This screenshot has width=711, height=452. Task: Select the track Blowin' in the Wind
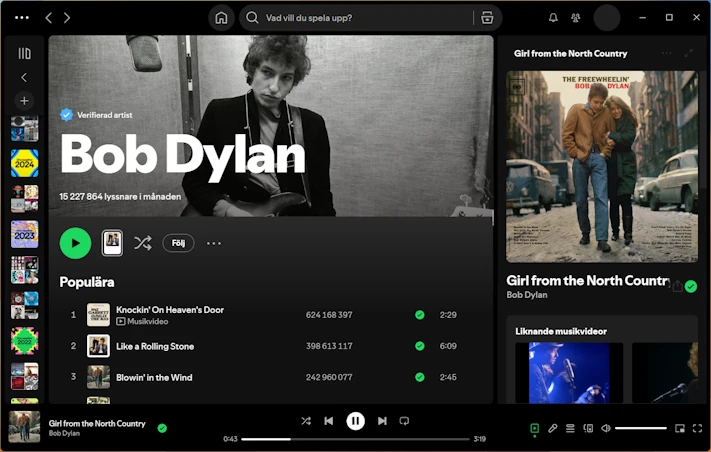154,378
